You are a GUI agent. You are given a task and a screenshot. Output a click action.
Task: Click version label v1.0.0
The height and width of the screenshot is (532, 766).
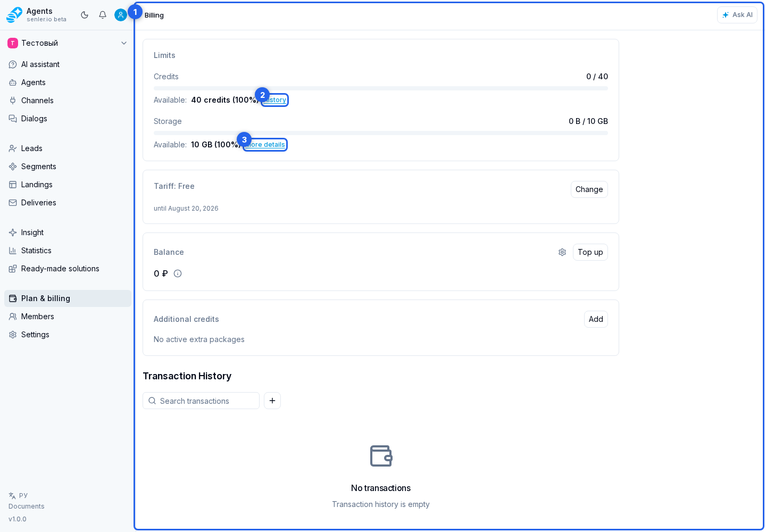tap(18, 519)
